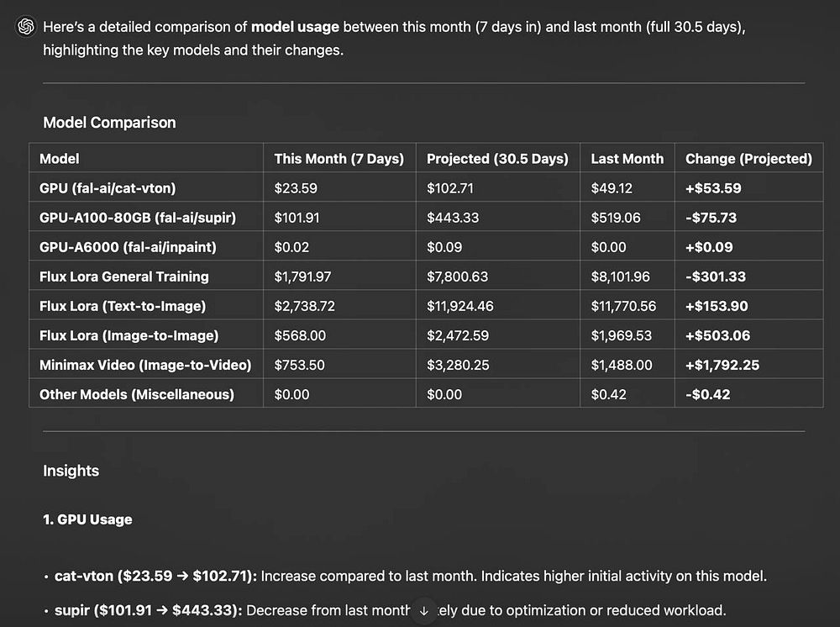
Task: Click the Insights heading
Action: coord(71,471)
